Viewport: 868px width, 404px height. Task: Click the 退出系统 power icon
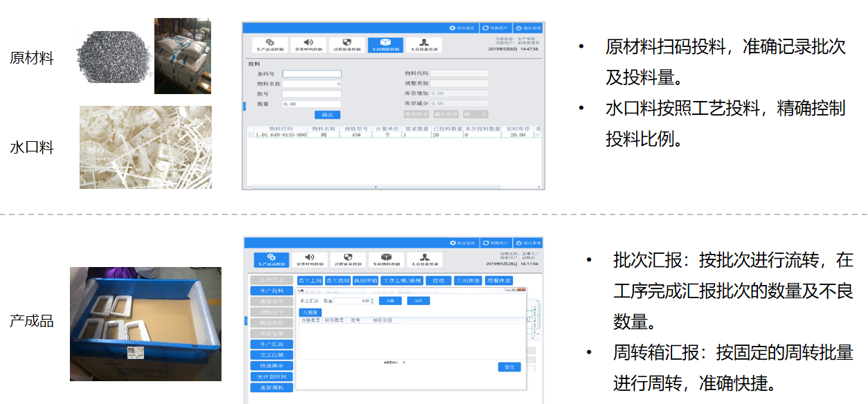point(518,28)
